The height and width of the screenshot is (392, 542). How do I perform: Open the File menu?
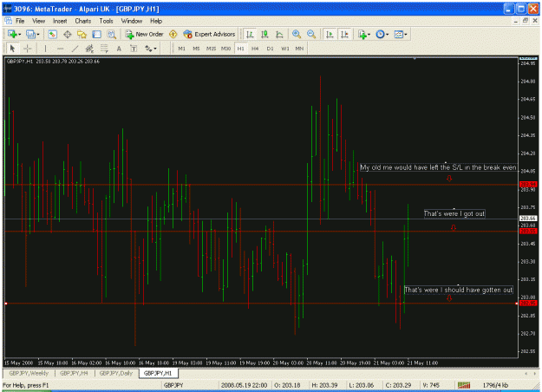point(20,21)
